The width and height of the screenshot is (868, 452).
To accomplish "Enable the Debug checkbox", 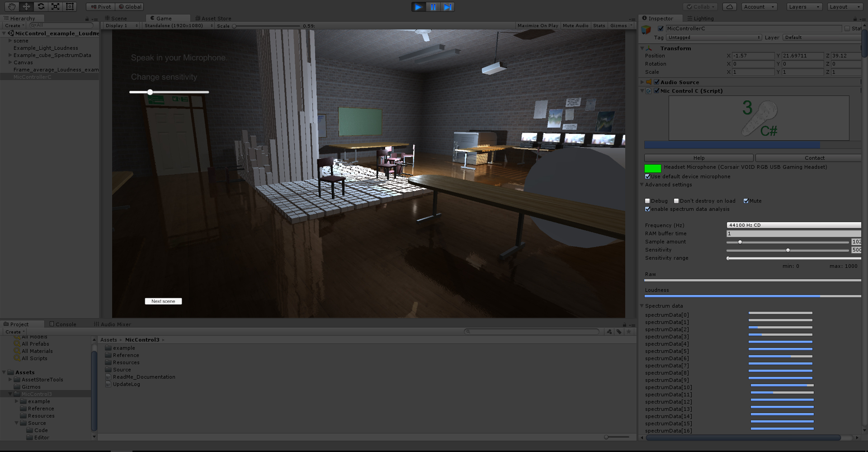I will tap(647, 201).
